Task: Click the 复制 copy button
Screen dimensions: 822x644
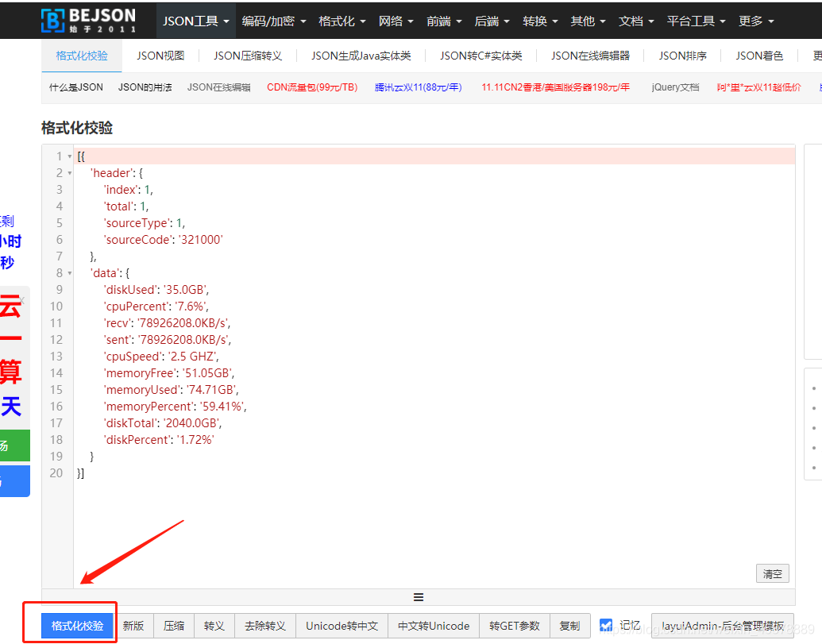Action: 570,626
